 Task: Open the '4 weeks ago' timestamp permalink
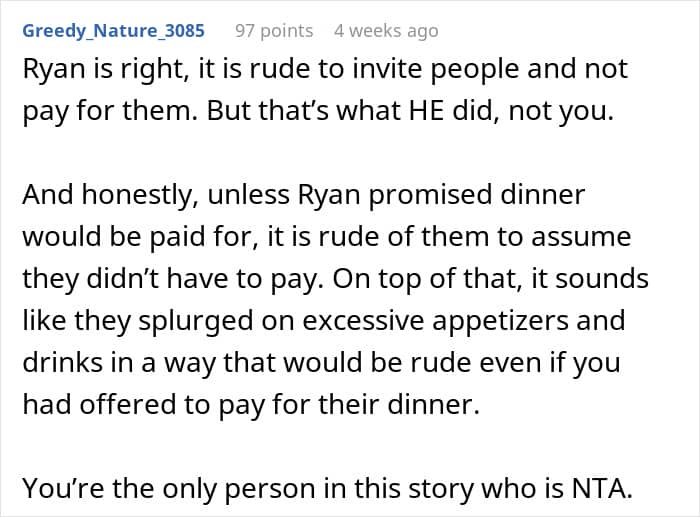[386, 31]
